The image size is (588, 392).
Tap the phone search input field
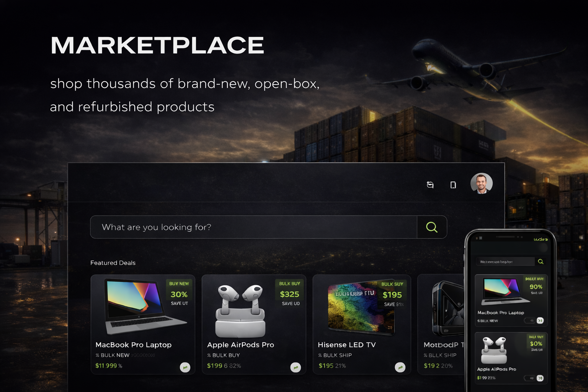[505, 261]
